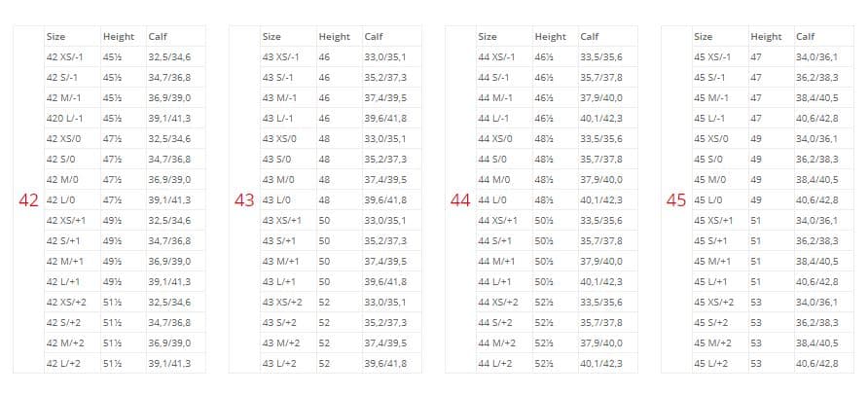Image resolution: width=868 pixels, height=396 pixels.
Task: Click the '45 XS/0' size cell
Action: click(712, 138)
